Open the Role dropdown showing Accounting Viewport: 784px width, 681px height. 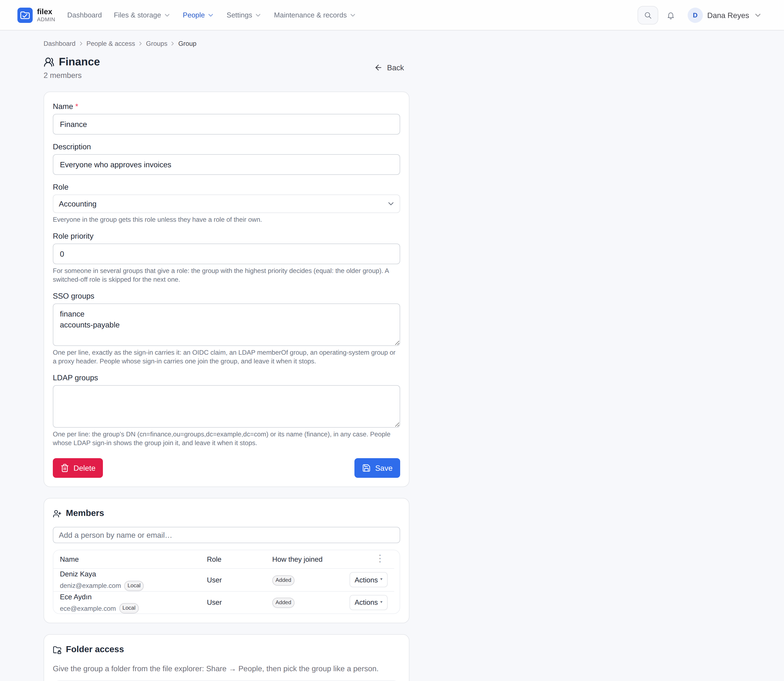(x=226, y=204)
